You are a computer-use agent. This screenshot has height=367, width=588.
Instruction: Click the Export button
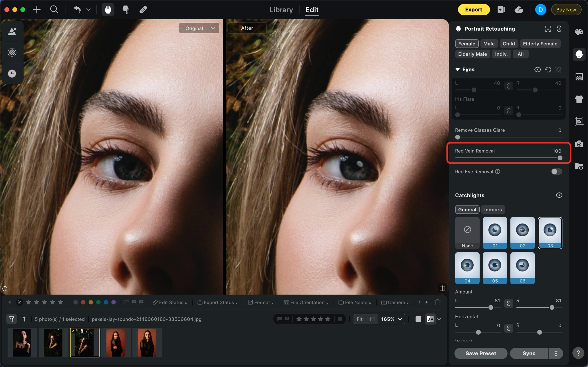[473, 10]
